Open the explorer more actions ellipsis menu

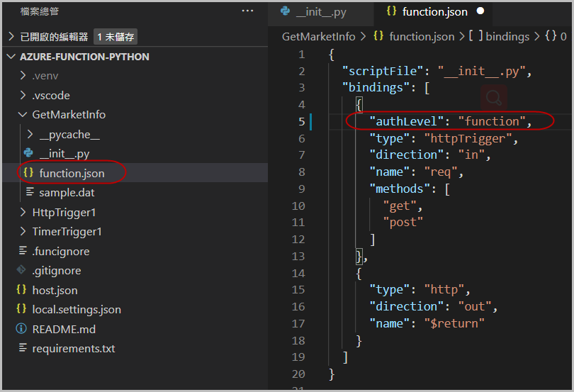pos(247,11)
